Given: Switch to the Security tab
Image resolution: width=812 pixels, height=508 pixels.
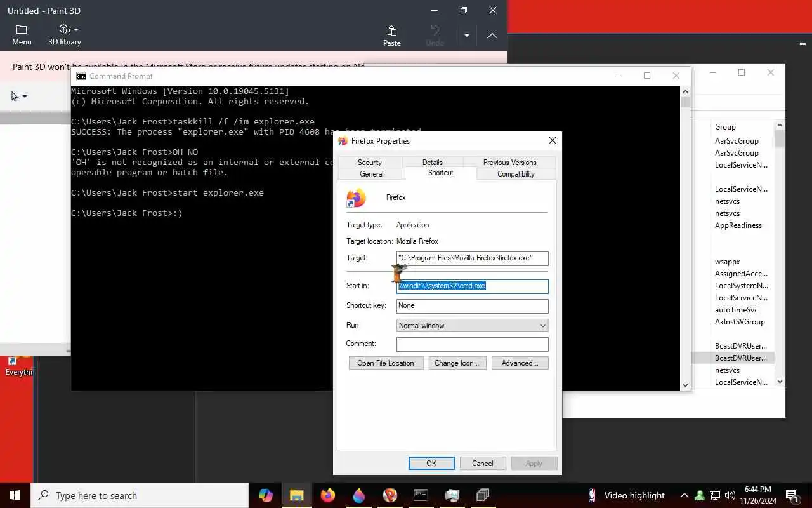Looking at the screenshot, I should coord(370,162).
